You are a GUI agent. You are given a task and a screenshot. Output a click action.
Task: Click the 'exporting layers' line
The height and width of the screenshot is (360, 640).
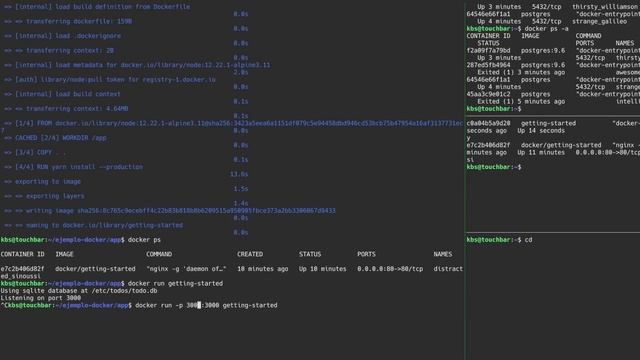pyautogui.click(x=44, y=196)
